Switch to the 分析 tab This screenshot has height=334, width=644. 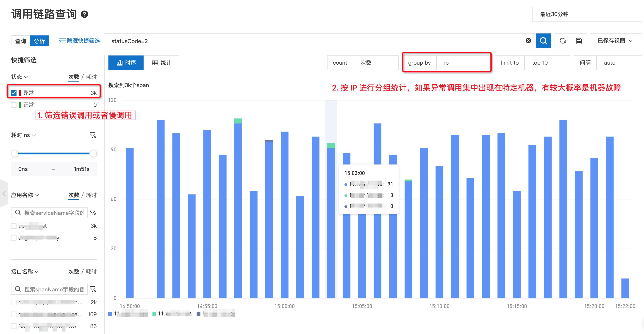click(39, 41)
